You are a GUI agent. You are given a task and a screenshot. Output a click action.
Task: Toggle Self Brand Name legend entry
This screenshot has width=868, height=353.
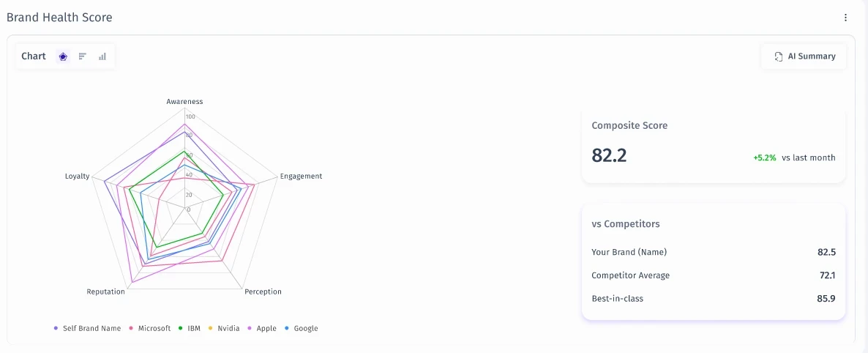point(88,328)
